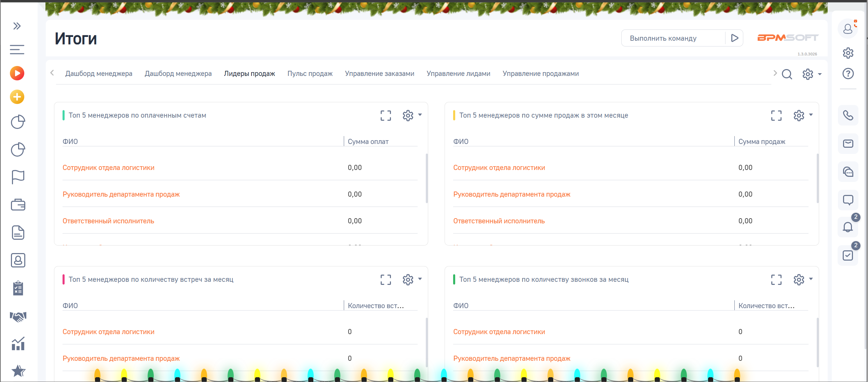Run the command with the play arrow button
868x382 pixels.
[x=734, y=38]
